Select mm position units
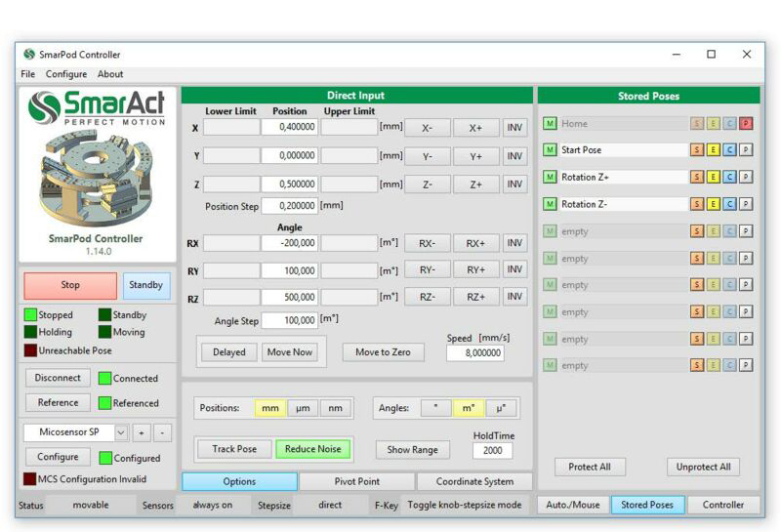 tap(270, 408)
